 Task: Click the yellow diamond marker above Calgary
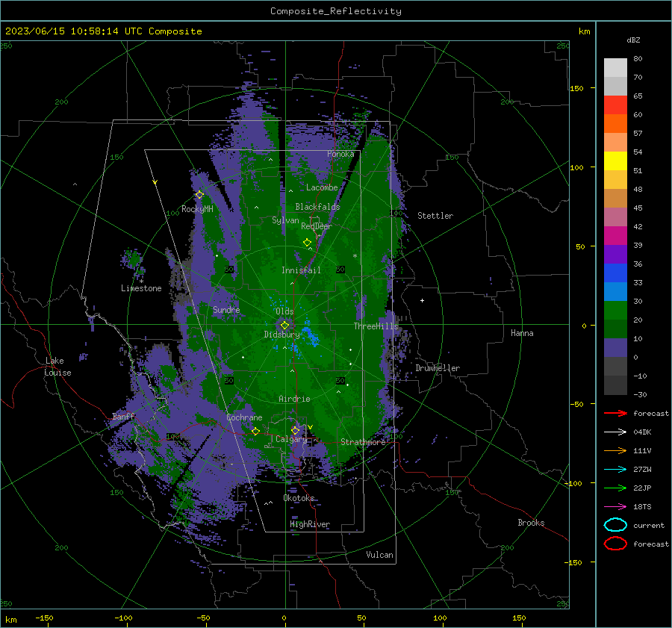click(295, 430)
